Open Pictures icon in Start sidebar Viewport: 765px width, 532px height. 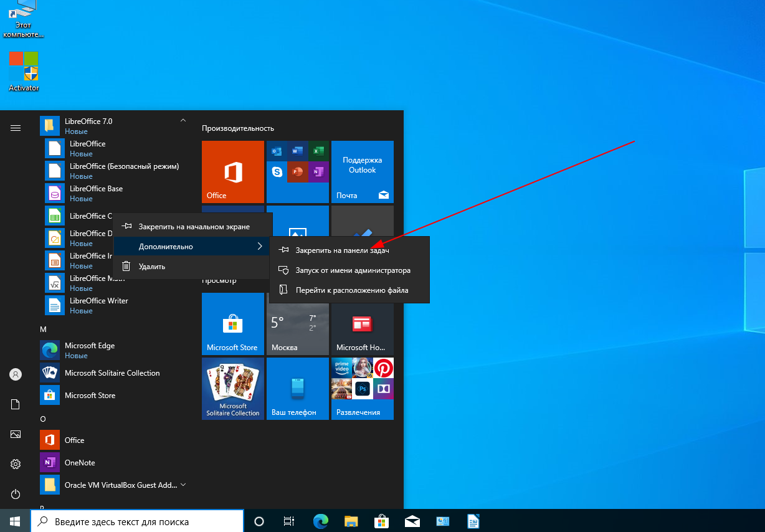(x=16, y=434)
